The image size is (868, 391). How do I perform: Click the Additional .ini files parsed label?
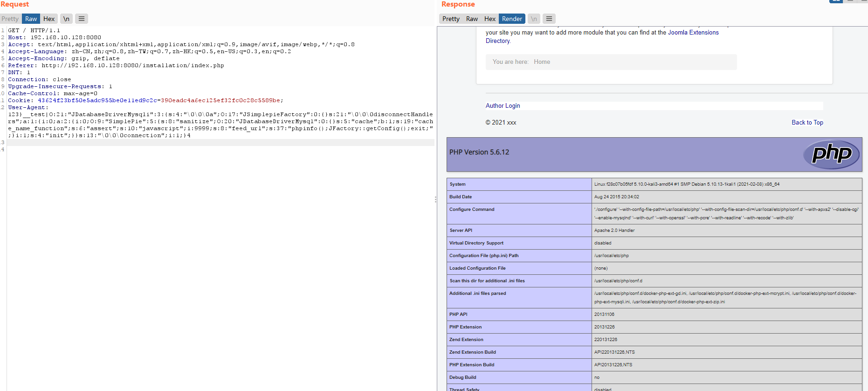[x=477, y=293]
